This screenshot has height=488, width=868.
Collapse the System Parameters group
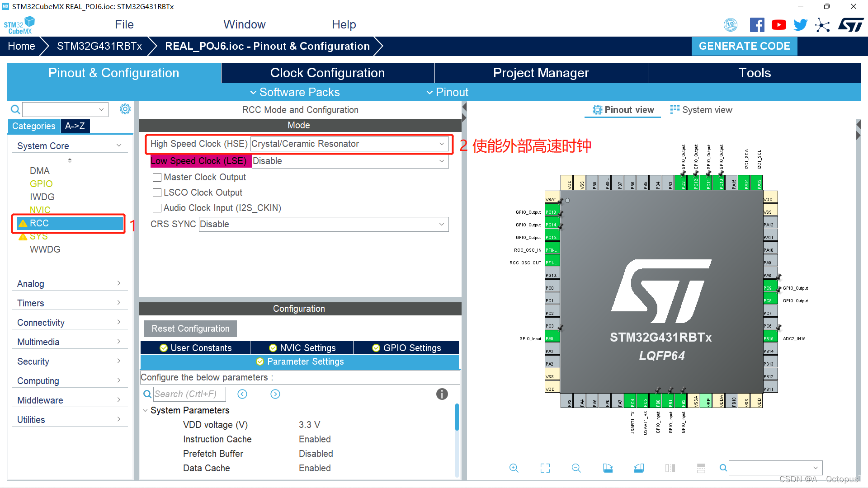pyautogui.click(x=145, y=410)
